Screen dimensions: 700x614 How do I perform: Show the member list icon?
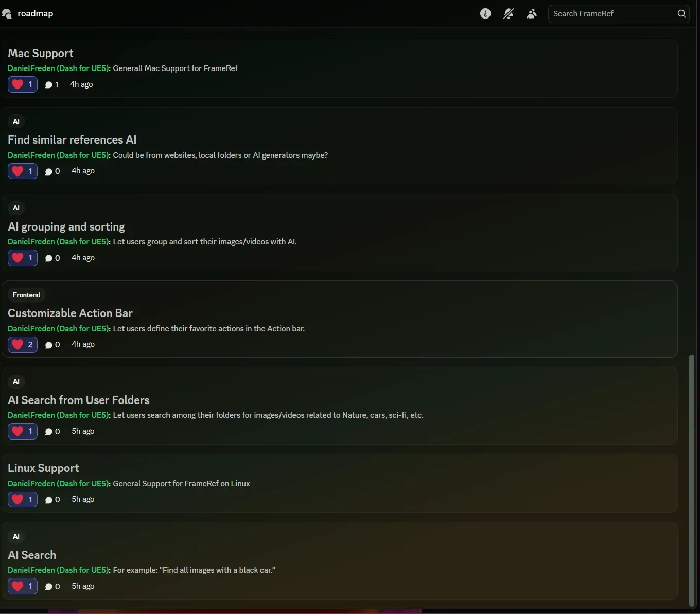pyautogui.click(x=532, y=14)
